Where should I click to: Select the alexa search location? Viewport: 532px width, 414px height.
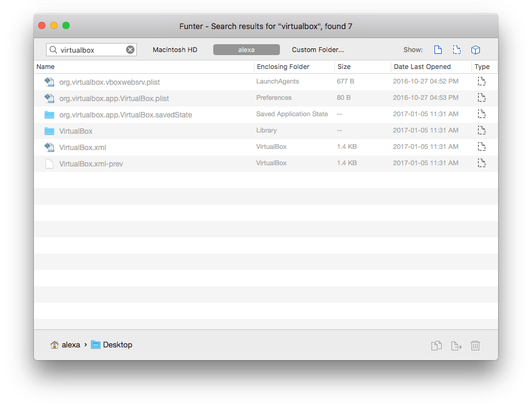[x=247, y=50]
